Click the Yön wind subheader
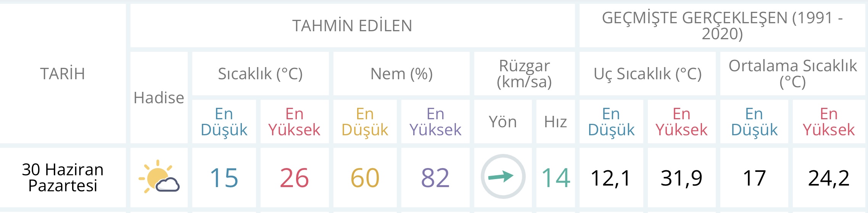Viewport: 868px width, 213px height. (502, 122)
